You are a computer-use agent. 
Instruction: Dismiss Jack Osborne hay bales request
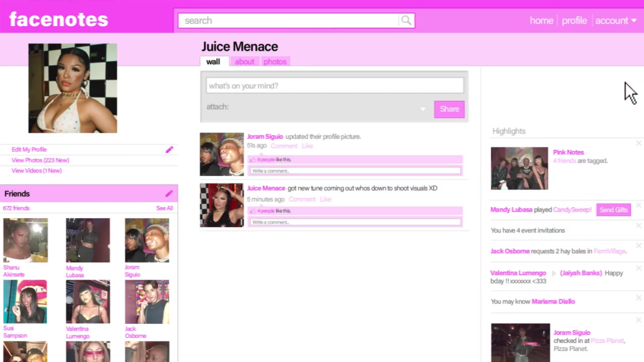(638, 246)
